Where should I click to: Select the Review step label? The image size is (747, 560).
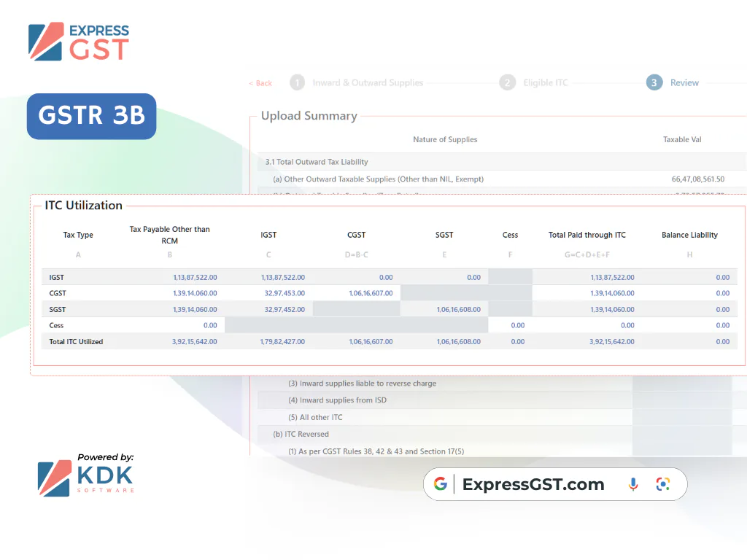[684, 83]
